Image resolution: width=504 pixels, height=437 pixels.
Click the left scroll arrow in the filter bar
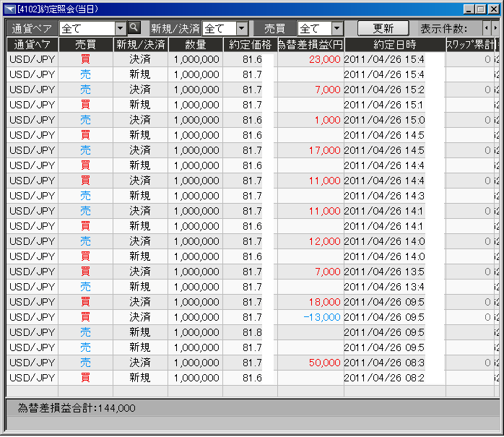coord(487,28)
